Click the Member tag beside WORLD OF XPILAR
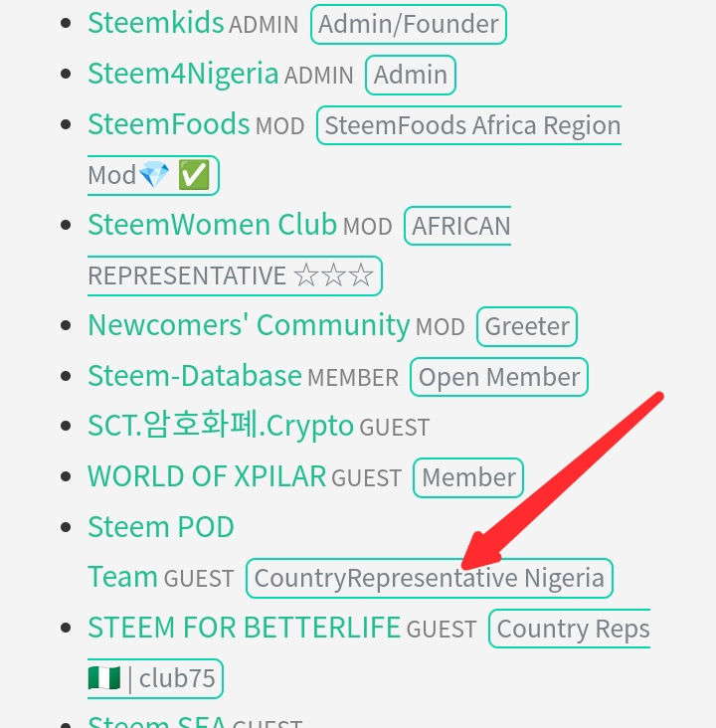 (468, 477)
